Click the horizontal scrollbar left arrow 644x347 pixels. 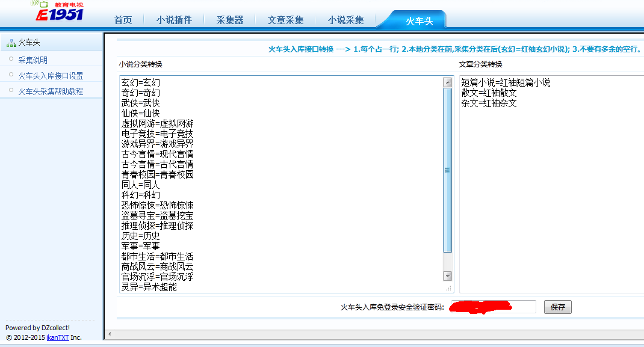click(x=110, y=334)
